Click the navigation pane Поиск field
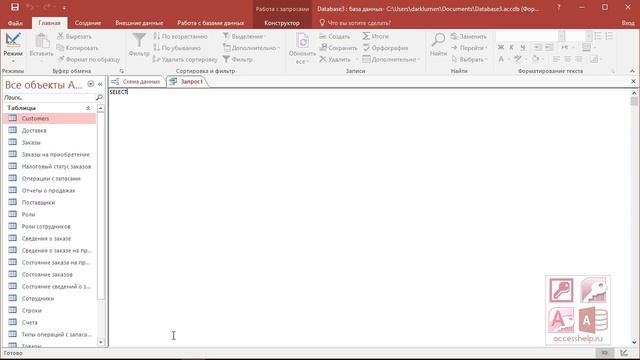 tap(49, 98)
